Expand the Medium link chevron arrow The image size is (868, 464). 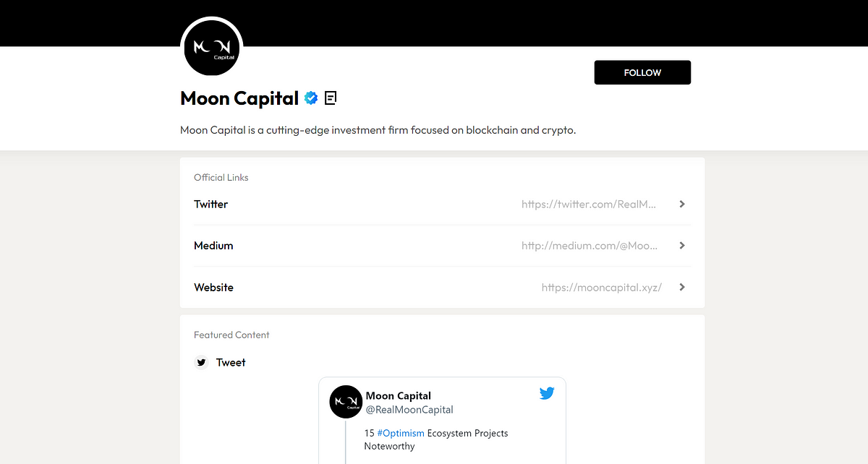tap(682, 246)
